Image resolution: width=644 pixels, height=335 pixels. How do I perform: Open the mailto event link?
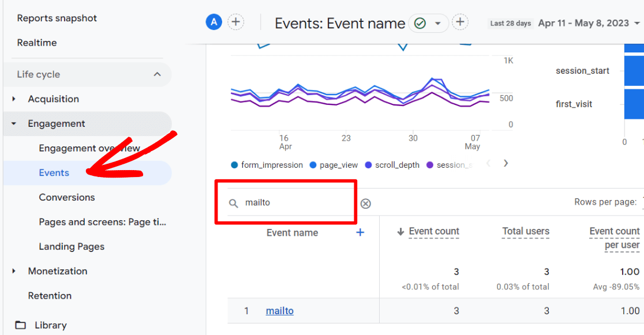(x=279, y=311)
